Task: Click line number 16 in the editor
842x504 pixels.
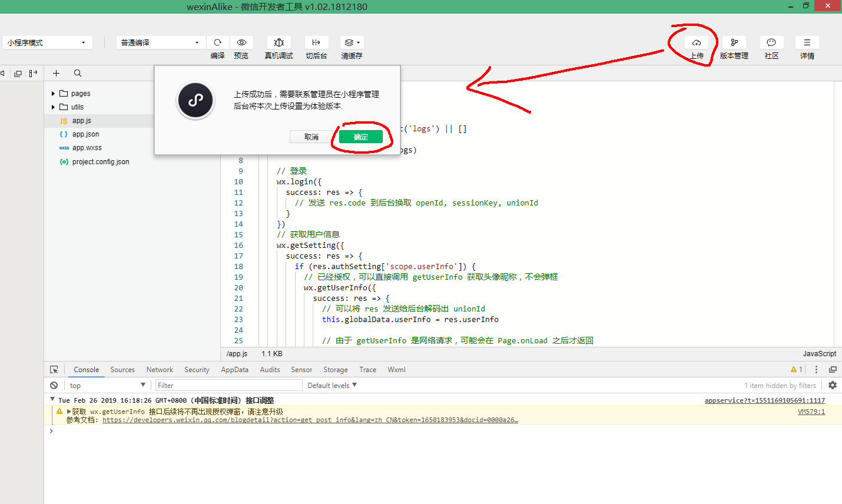Action: pos(238,246)
